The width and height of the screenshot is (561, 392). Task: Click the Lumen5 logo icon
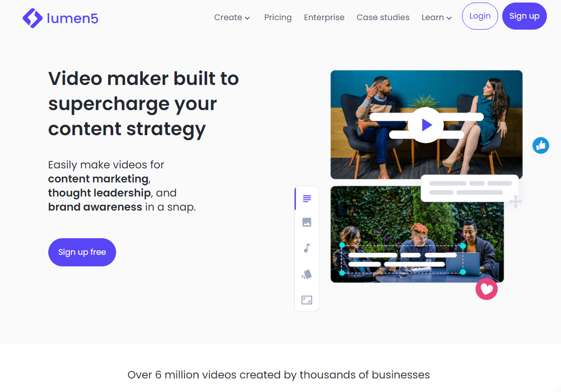(x=33, y=18)
